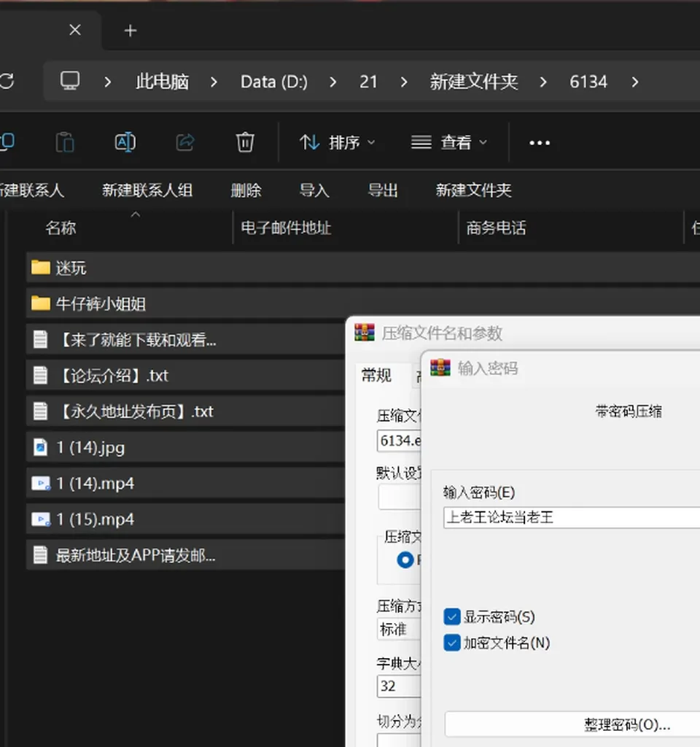Click the 输入密码(E) password field
This screenshot has height=747, width=700.
click(572, 517)
